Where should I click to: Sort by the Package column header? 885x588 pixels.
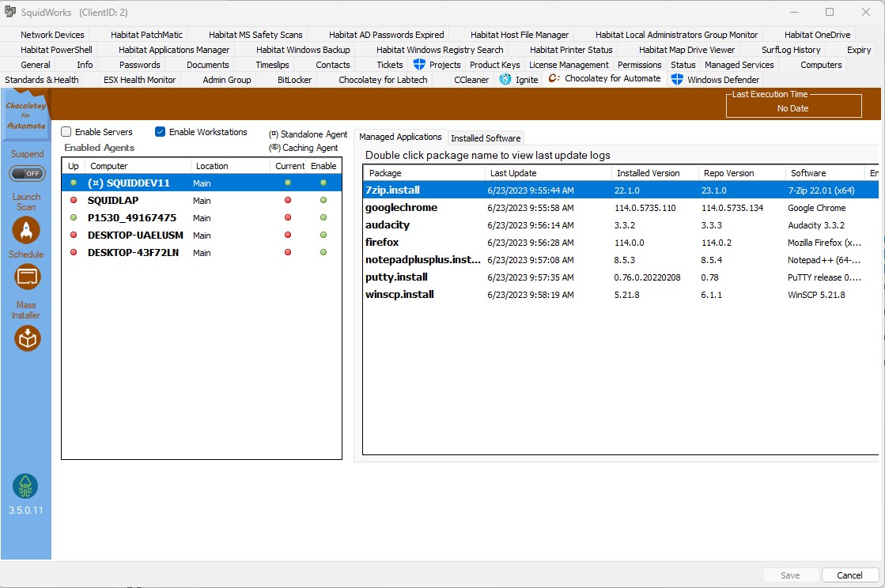(x=424, y=173)
